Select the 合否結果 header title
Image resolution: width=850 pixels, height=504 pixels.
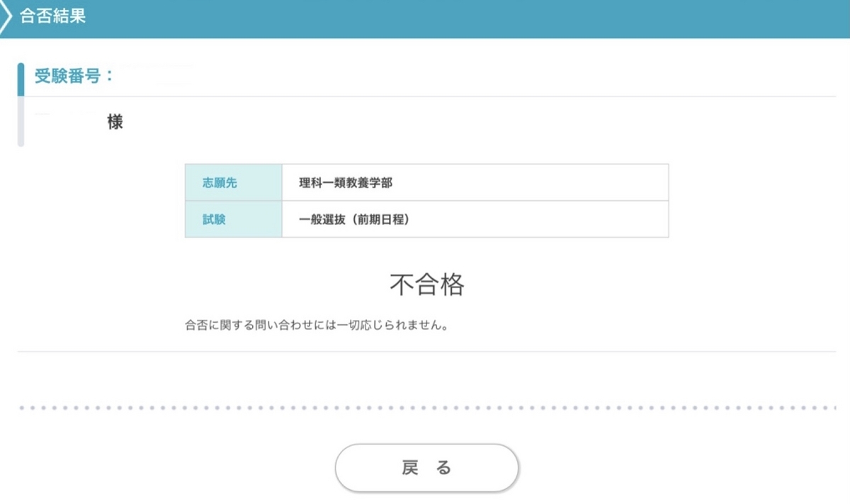coord(53,17)
